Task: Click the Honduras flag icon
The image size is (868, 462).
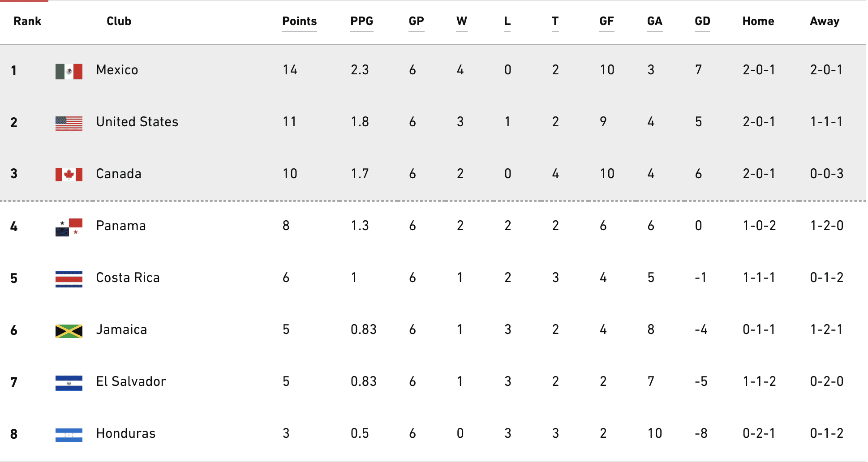Action: pos(69,435)
